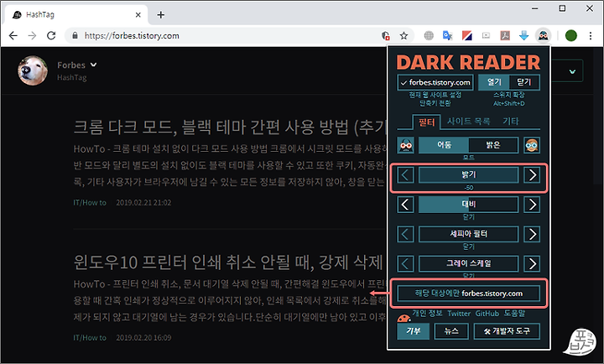Click the 밝기 slider bar
Viewport: 604px width, 364px height.
pyautogui.click(x=468, y=175)
